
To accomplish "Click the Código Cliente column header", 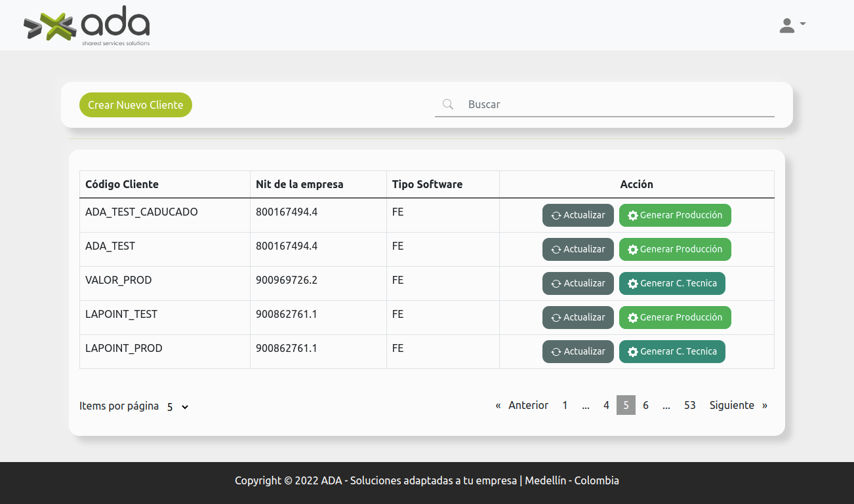I will [122, 184].
